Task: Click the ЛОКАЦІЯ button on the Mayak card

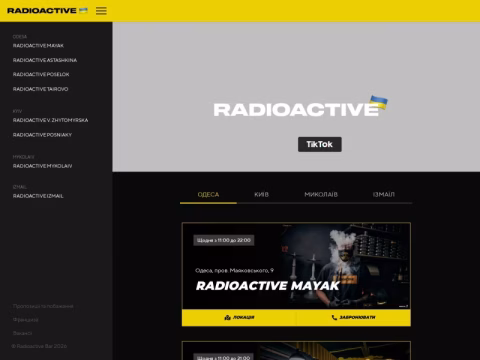Action: 239,318
